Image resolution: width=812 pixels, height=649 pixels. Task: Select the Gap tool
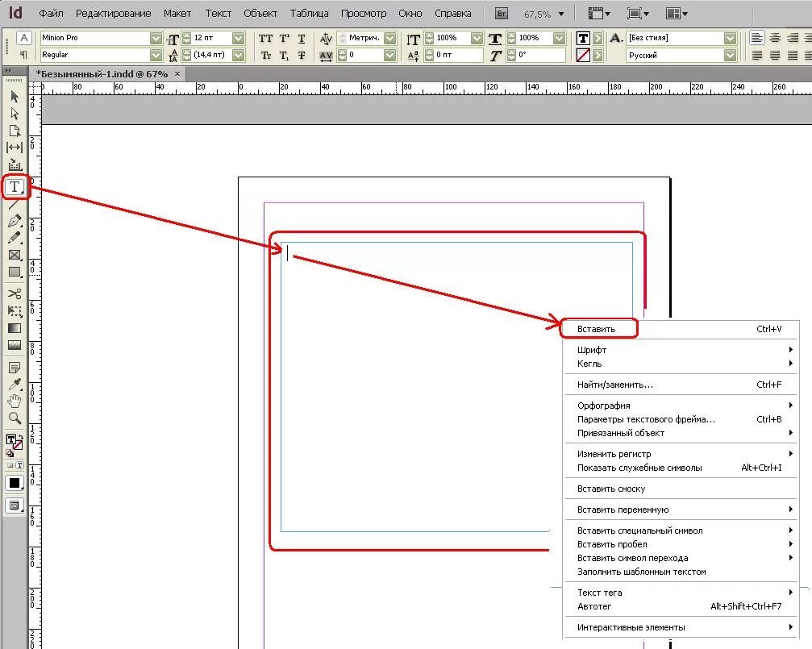coord(15,148)
